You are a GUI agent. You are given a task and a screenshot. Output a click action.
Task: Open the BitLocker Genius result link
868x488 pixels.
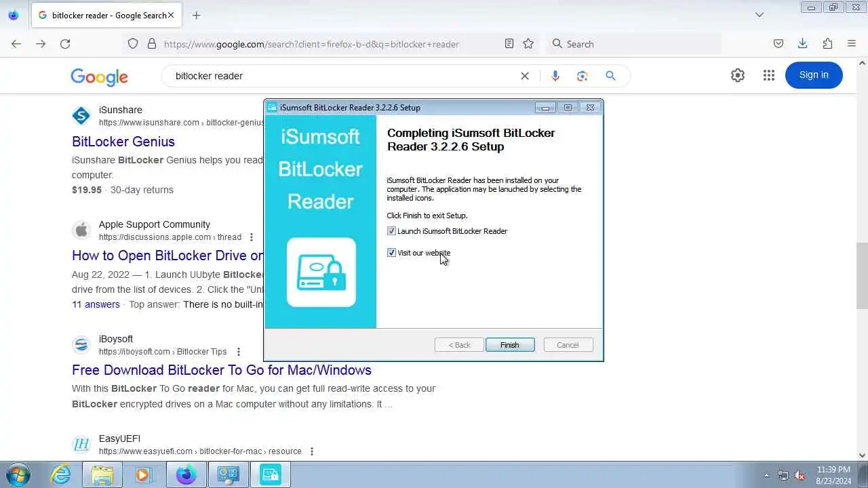pos(123,142)
